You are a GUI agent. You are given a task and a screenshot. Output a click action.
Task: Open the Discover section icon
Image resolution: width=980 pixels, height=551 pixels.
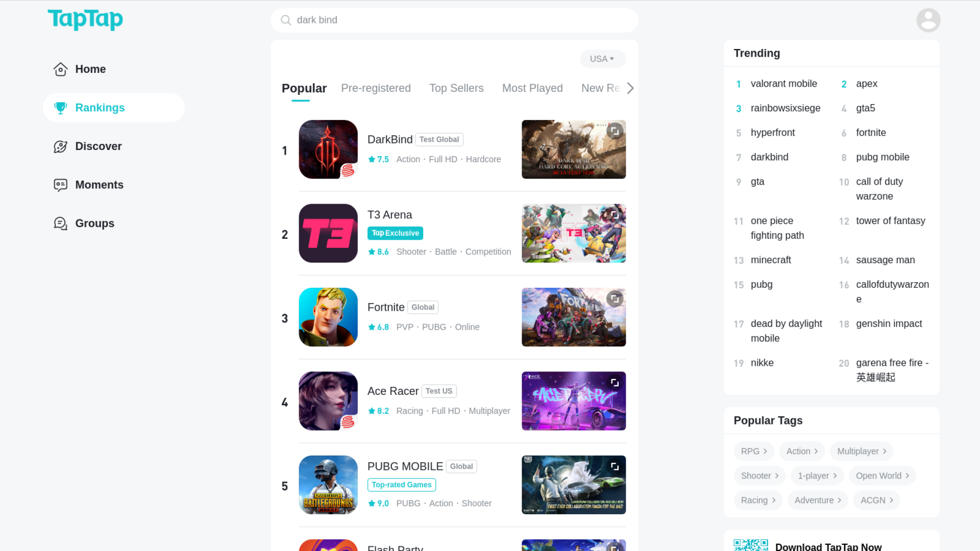(60, 146)
